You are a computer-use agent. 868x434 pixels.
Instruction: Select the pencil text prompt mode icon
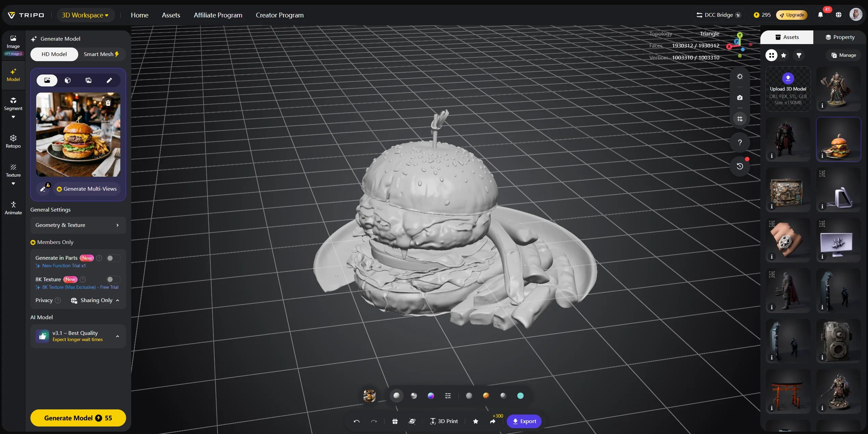[109, 80]
